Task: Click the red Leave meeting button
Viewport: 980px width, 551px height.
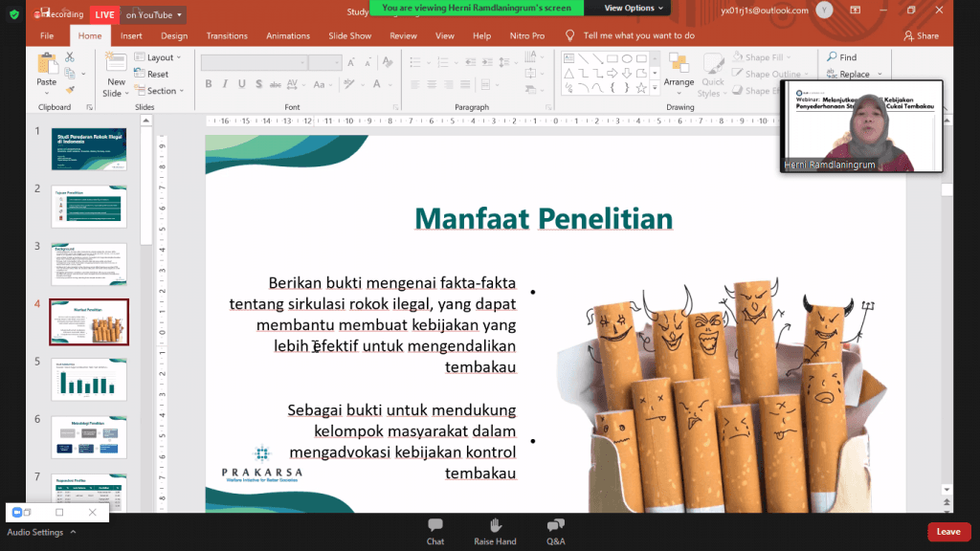Action: (x=948, y=532)
